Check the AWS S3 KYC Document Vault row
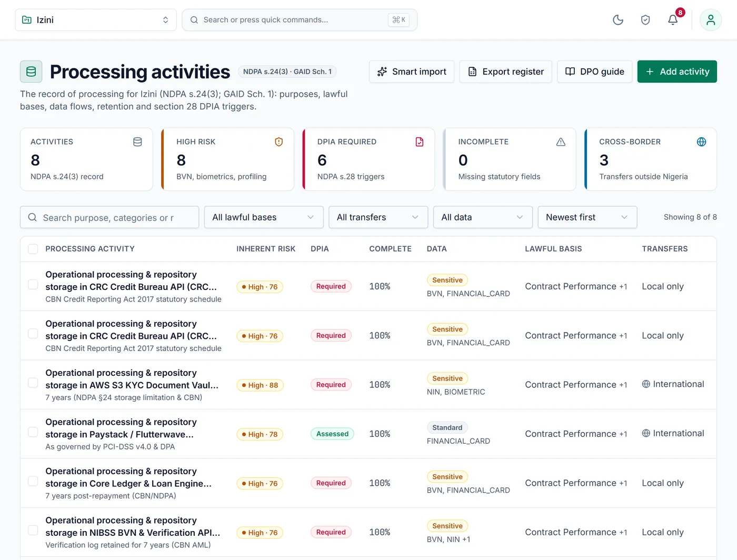This screenshot has width=737, height=560. point(33,383)
